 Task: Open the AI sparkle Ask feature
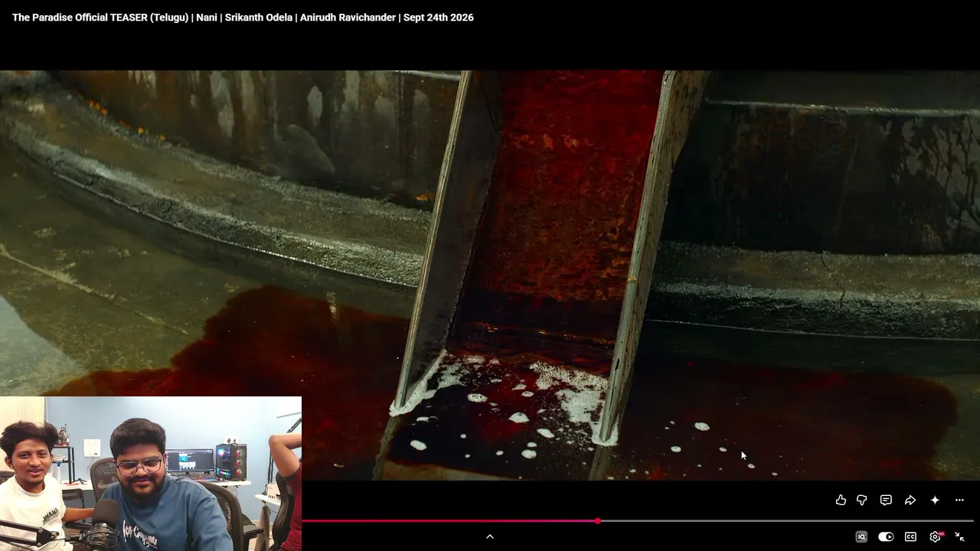coord(935,500)
